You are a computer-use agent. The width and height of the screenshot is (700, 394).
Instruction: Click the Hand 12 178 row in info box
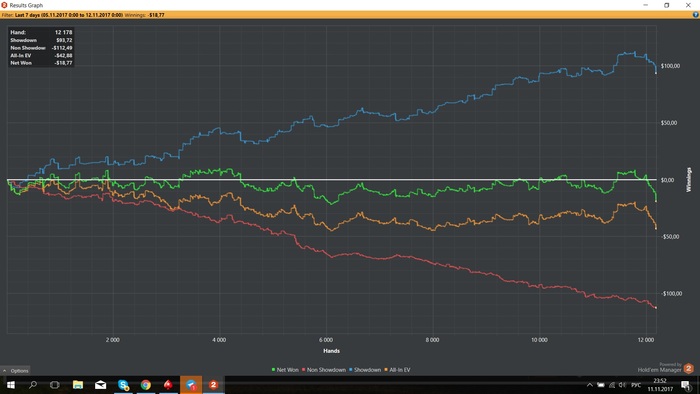(41, 32)
